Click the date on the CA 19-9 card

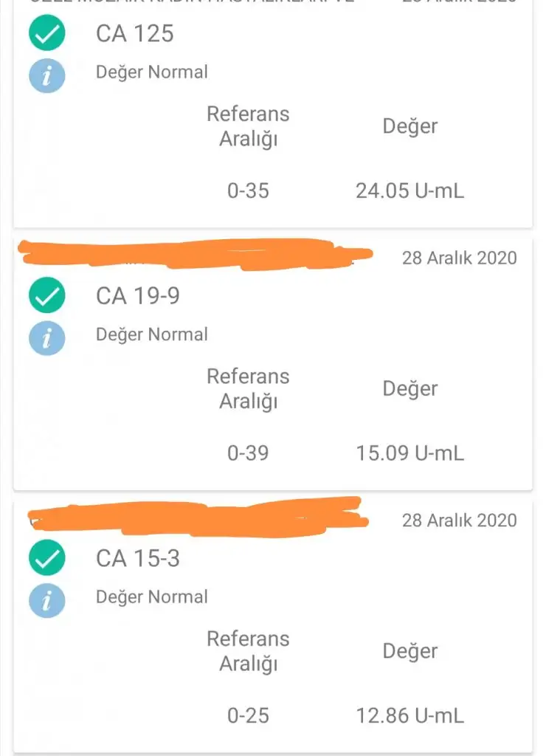(459, 258)
